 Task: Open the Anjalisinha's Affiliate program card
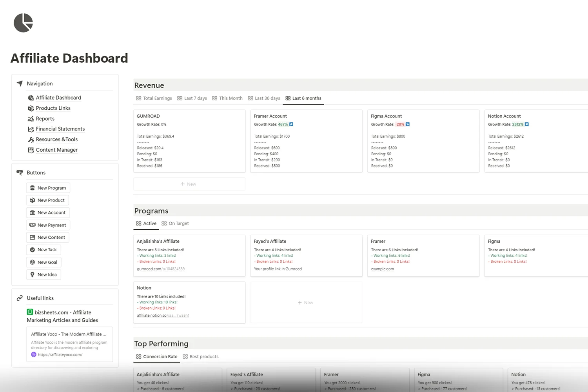189,256
